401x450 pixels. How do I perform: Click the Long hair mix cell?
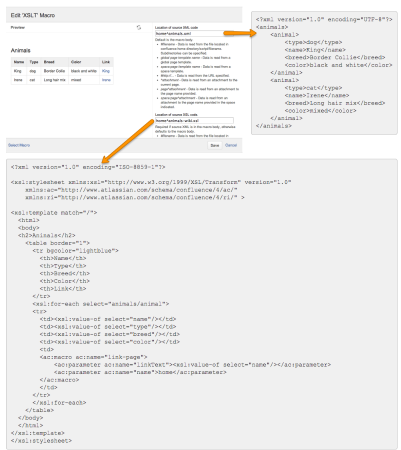click(55, 80)
